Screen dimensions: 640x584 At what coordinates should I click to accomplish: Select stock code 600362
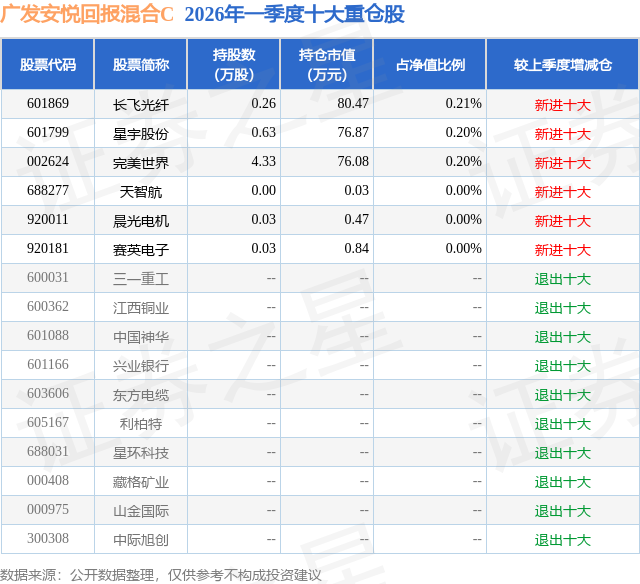tap(48, 306)
